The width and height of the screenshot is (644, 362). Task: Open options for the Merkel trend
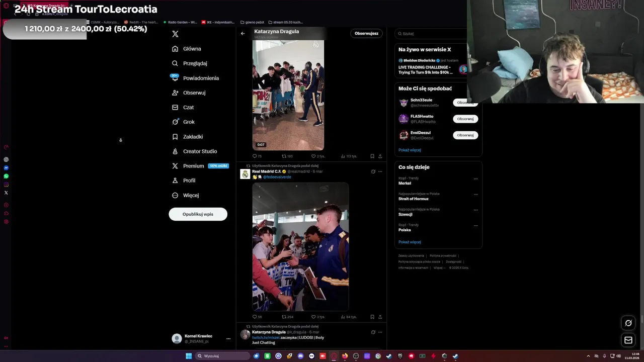475,178
